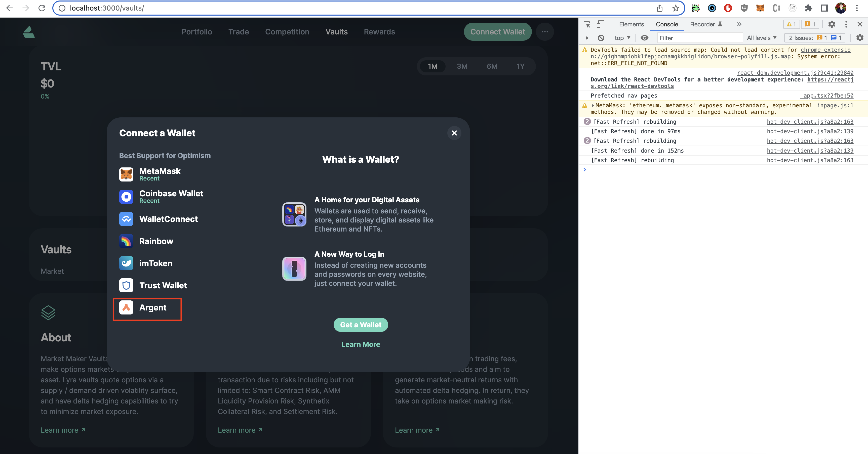868x454 pixels.
Task: Click the Lyra logo in the header
Action: (29, 32)
